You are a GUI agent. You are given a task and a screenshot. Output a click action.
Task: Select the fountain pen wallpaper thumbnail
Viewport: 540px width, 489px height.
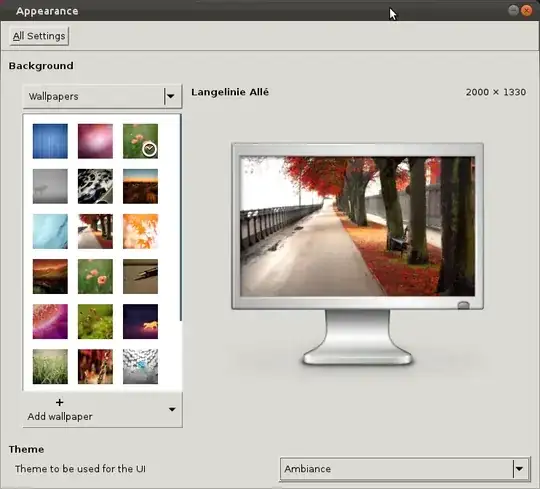point(141,277)
